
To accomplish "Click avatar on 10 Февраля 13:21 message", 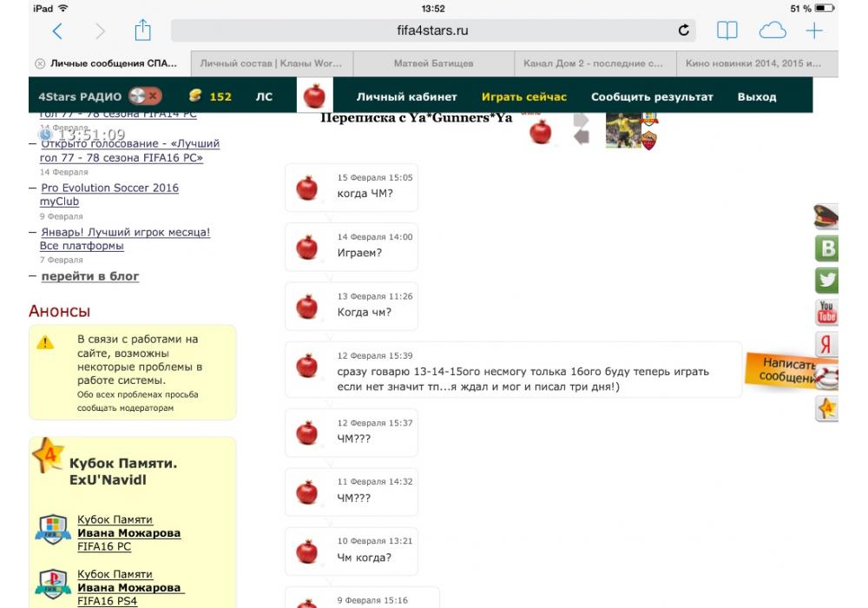I will tap(306, 552).
